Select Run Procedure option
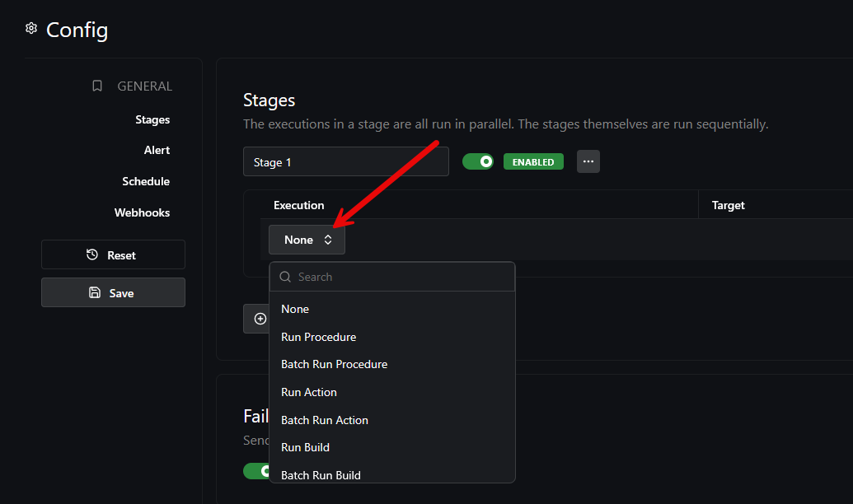Viewport: 853px width, 504px height. point(391,337)
